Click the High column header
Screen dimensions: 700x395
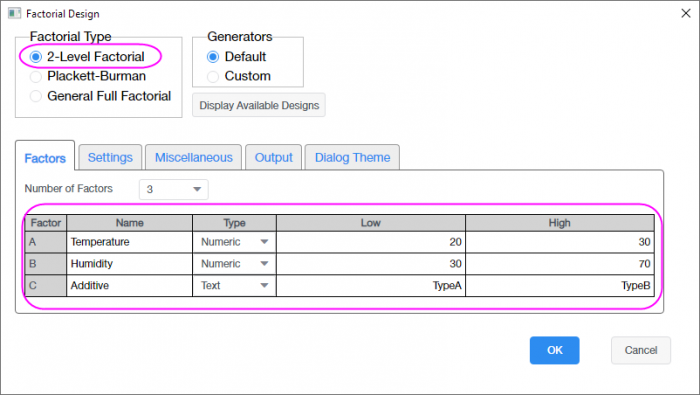[560, 223]
